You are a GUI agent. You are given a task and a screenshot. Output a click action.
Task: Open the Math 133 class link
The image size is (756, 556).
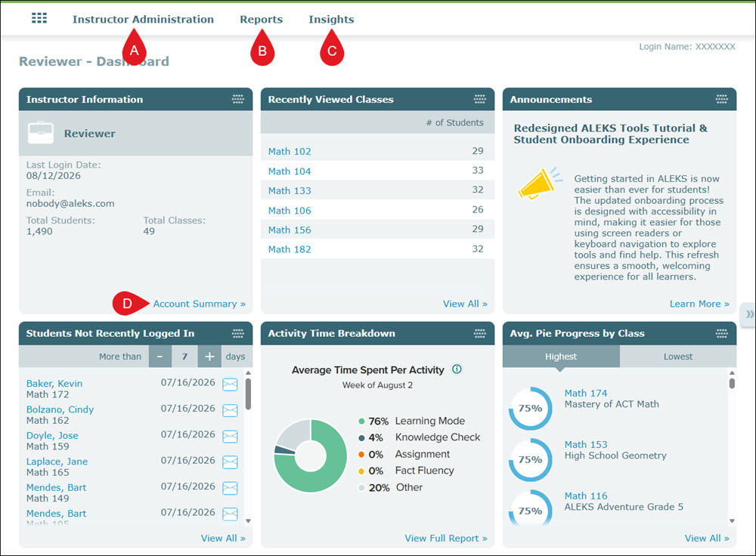tap(290, 191)
